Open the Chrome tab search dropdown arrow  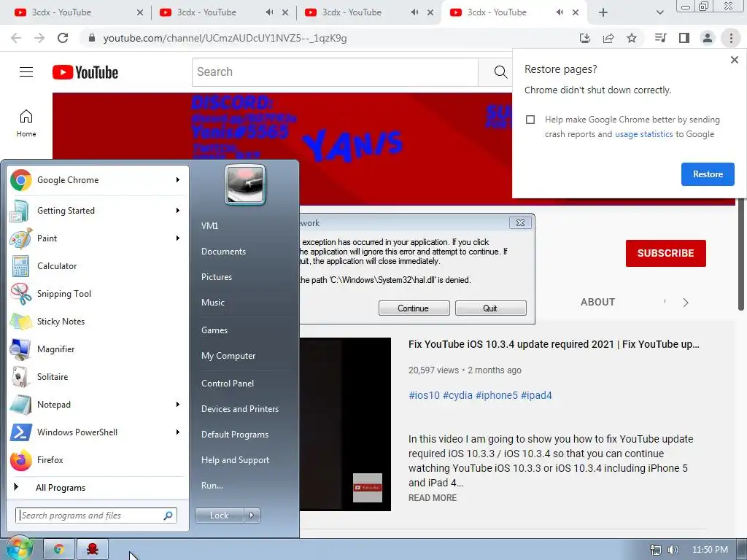(x=659, y=12)
